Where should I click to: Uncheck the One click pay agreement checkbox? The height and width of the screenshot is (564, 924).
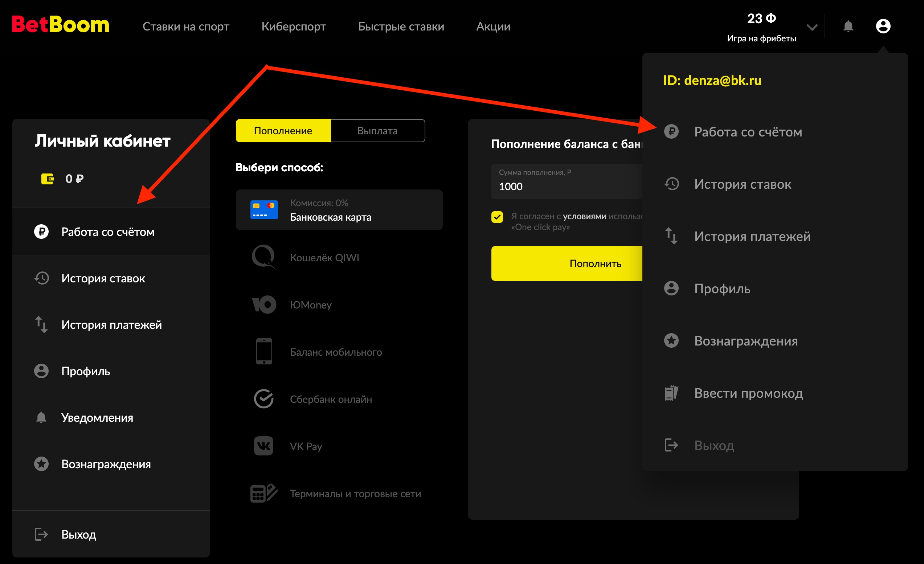(497, 217)
